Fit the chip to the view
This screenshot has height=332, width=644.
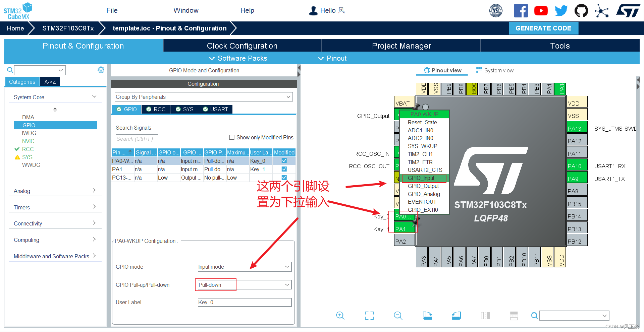(369, 315)
